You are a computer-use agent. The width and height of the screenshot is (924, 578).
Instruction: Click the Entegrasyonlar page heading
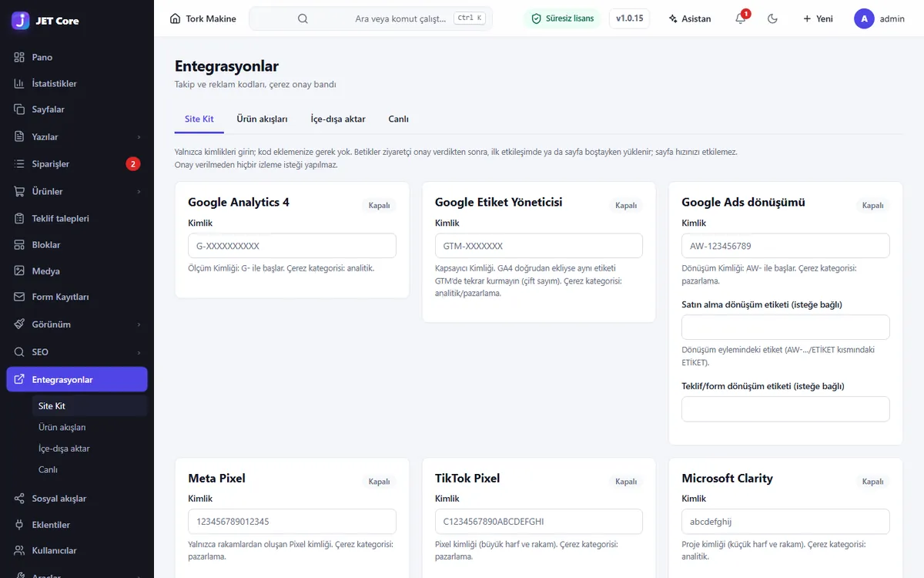(x=226, y=66)
